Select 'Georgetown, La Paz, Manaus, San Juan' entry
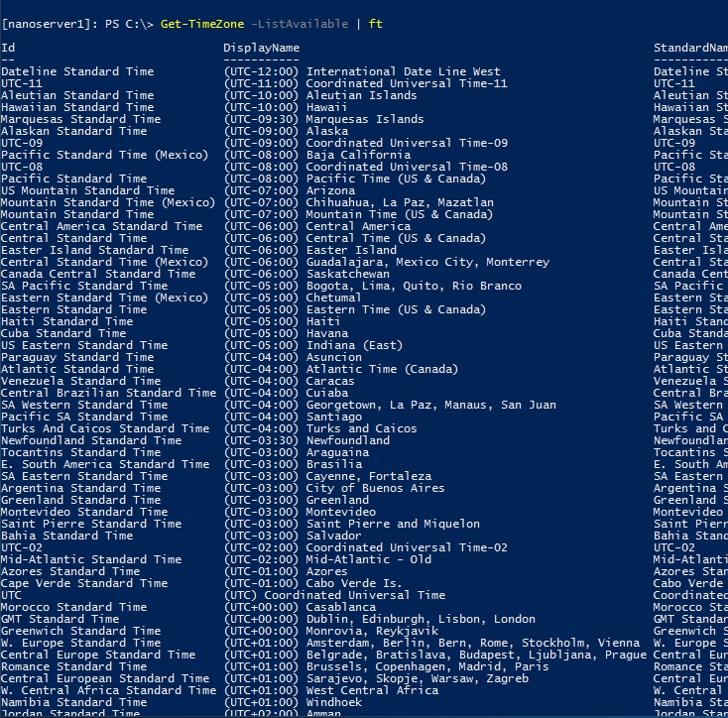728x718 pixels. click(430, 406)
